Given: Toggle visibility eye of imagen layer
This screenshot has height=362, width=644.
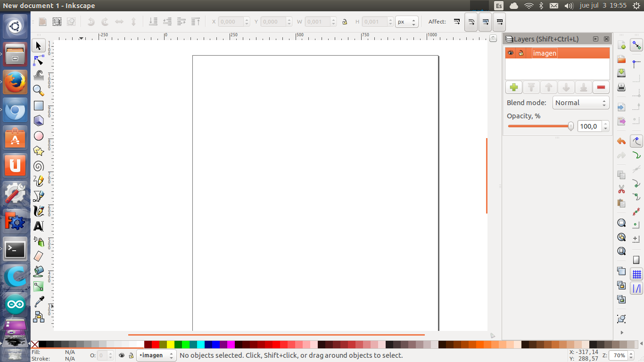Looking at the screenshot, I should (x=511, y=53).
